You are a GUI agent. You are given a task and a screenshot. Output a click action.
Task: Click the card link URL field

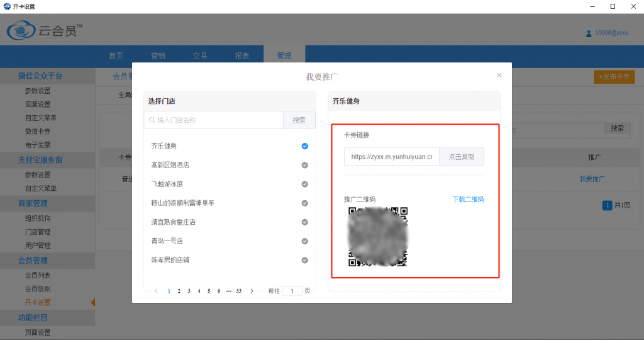[x=391, y=157]
